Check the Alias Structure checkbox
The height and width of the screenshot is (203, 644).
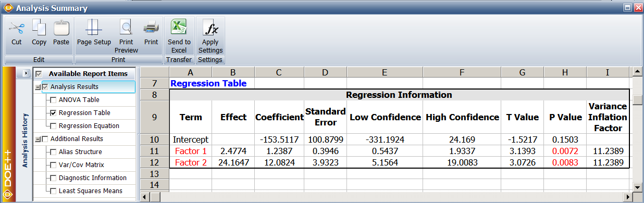[x=53, y=152]
